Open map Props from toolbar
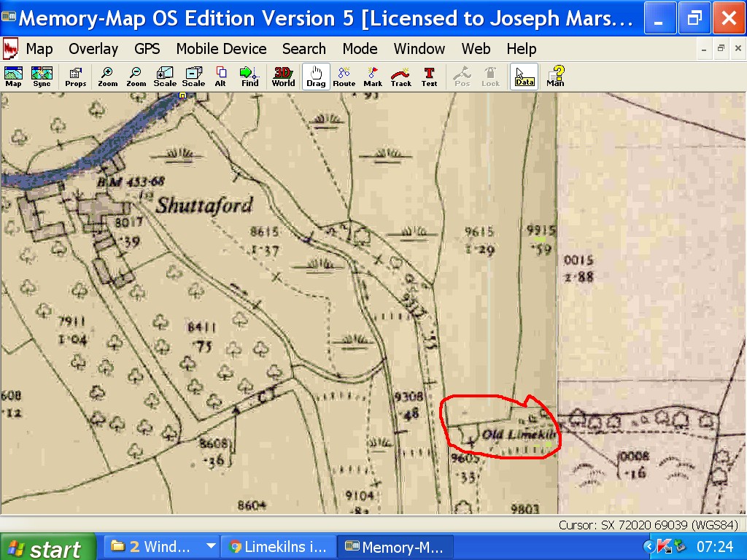This screenshot has height=560, width=747. coord(75,77)
